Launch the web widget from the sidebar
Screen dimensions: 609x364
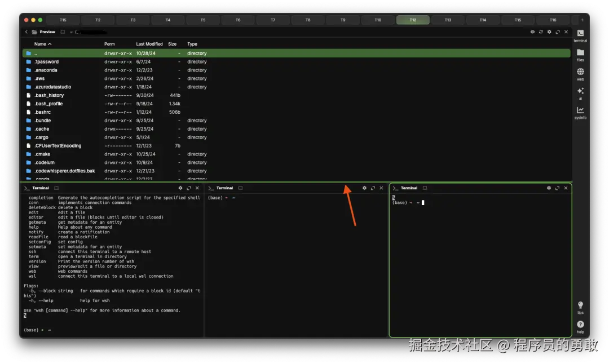[580, 72]
